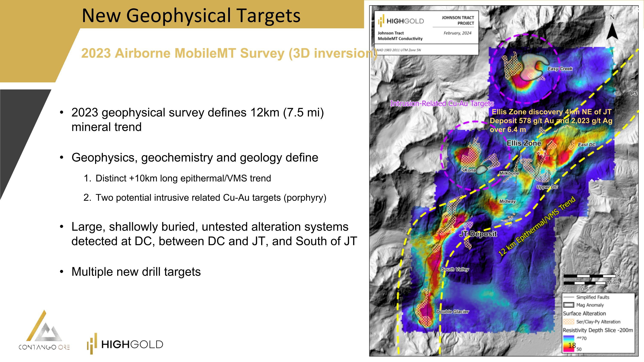This screenshot has width=644, height=362.
Task: Click 'Large, shallowly buried, untested alteration' bullet
Action: pyautogui.click(x=214, y=234)
